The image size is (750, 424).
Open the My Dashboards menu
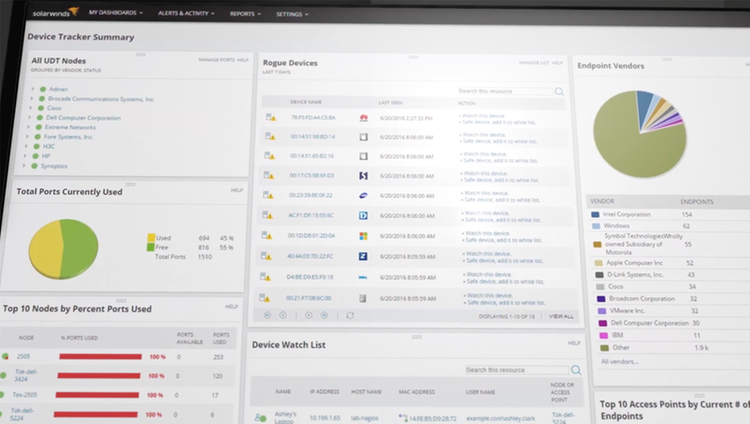tap(116, 12)
